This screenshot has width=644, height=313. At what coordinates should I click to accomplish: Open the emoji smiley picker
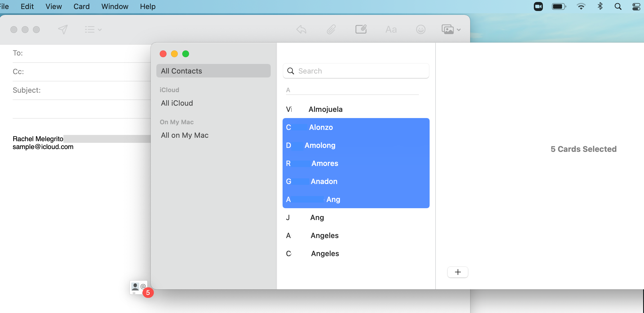421,29
